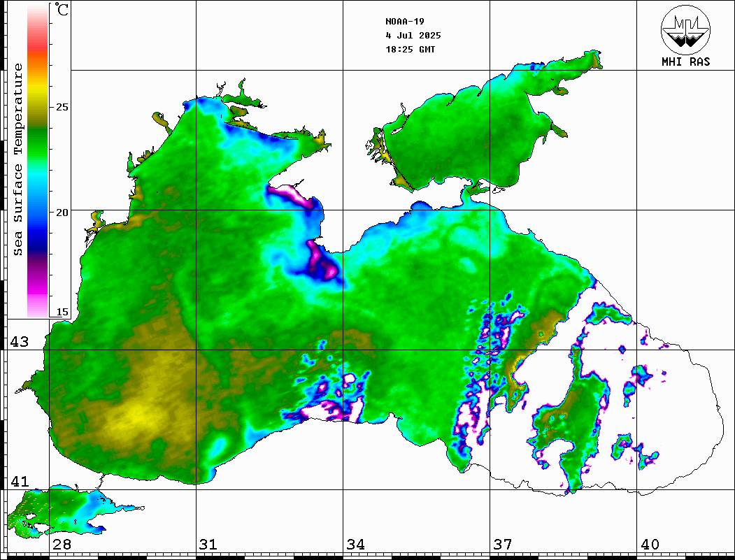Select the MHI RAS text under the logo
Screen dimensions: 735x560
685,62
